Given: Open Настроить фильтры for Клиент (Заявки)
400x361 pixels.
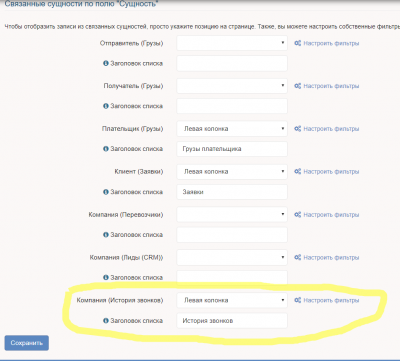Looking at the screenshot, I should 327,172.
